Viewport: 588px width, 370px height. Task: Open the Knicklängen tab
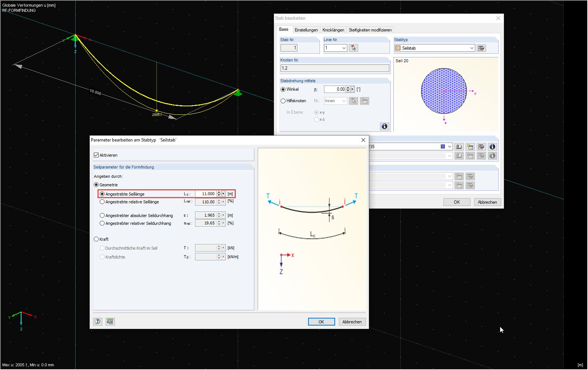pyautogui.click(x=333, y=30)
